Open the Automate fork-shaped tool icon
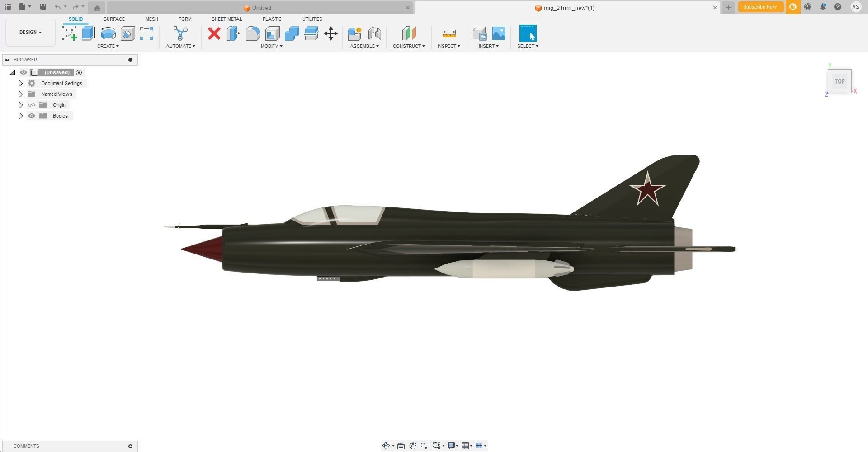The image size is (868, 452). tap(180, 33)
